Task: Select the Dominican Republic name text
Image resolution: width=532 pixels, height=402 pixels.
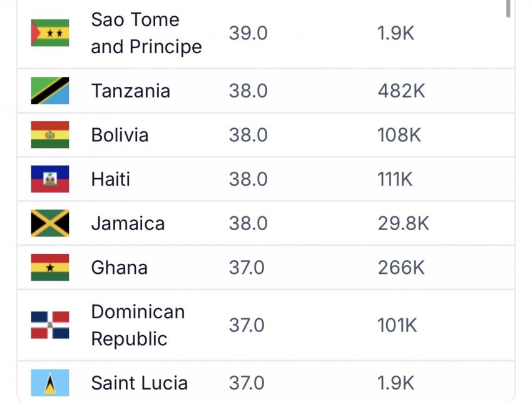Action: pos(138,325)
